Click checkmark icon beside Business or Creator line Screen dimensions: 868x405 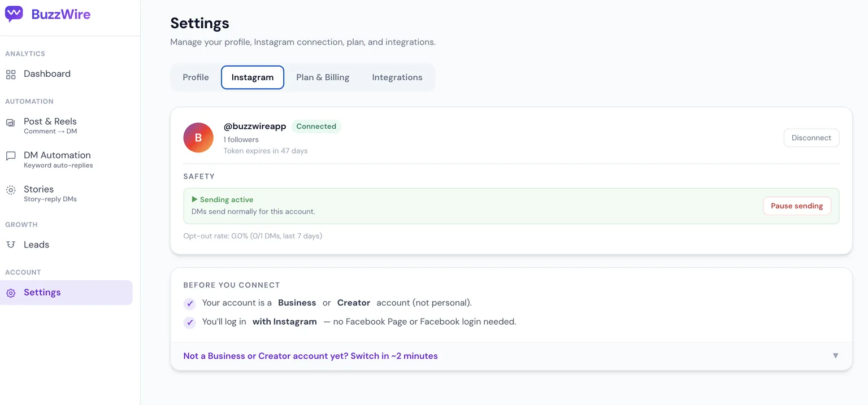pos(190,303)
